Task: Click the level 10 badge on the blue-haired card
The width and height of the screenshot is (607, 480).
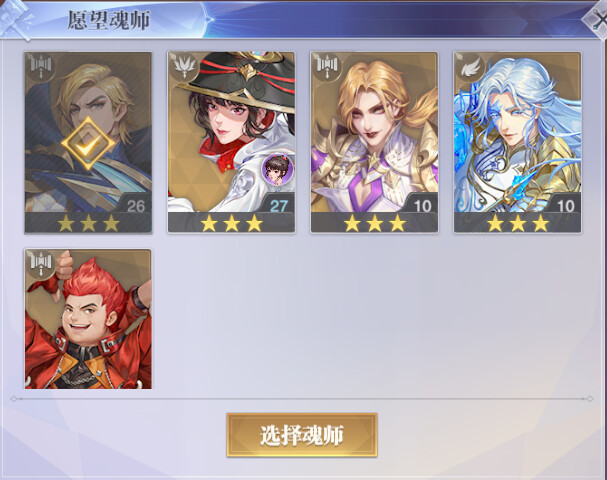Action: [x=565, y=206]
